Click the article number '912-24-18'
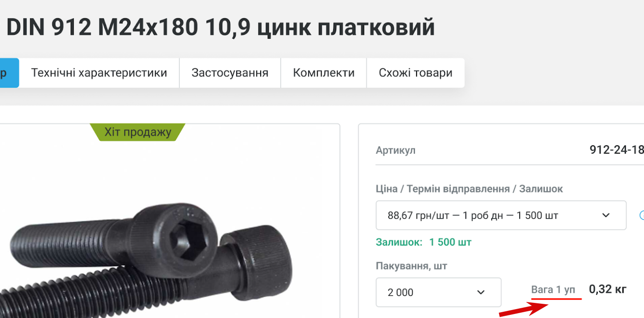Image resolution: width=644 pixels, height=318 pixels. click(616, 150)
